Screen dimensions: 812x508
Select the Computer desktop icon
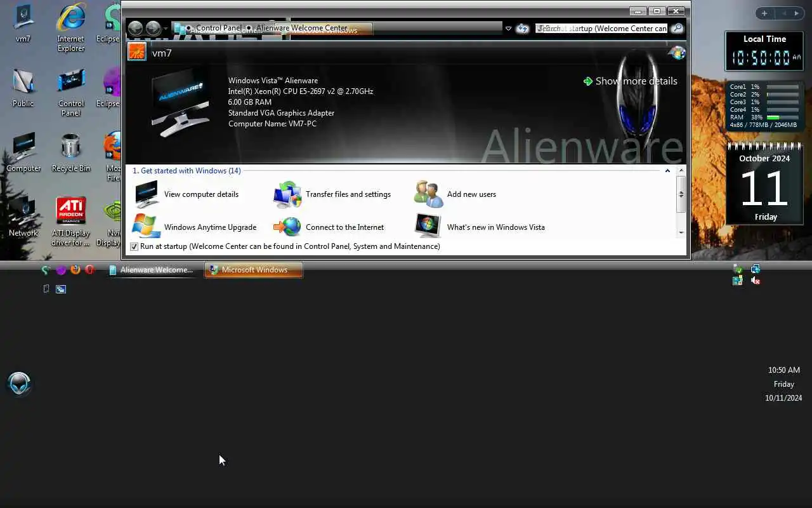tap(23, 152)
